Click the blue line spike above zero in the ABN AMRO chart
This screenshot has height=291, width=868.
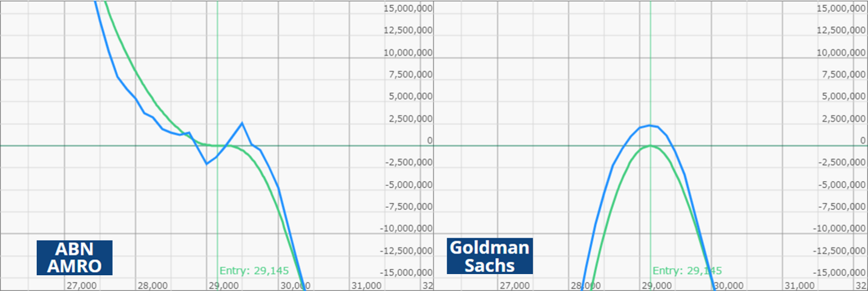tap(242, 123)
